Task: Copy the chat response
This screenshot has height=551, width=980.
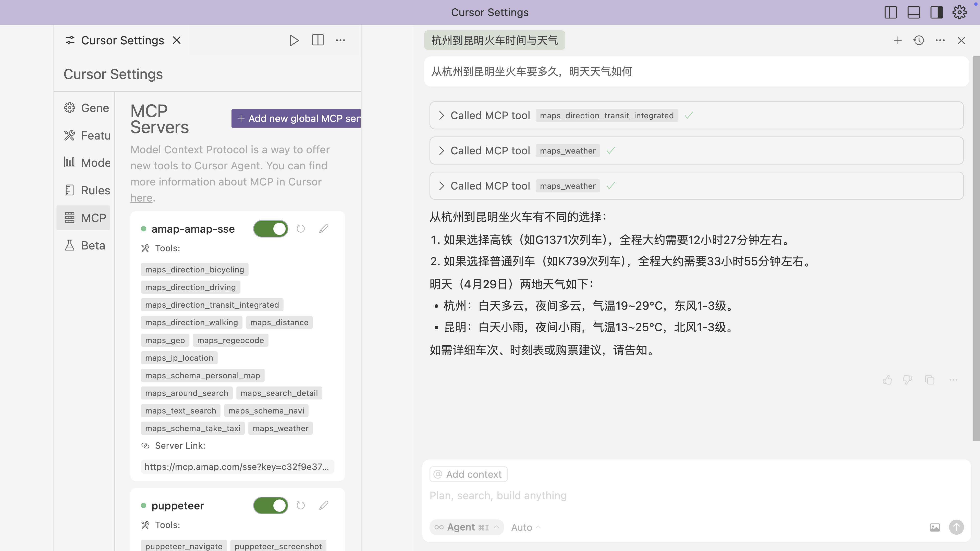Action: click(929, 380)
